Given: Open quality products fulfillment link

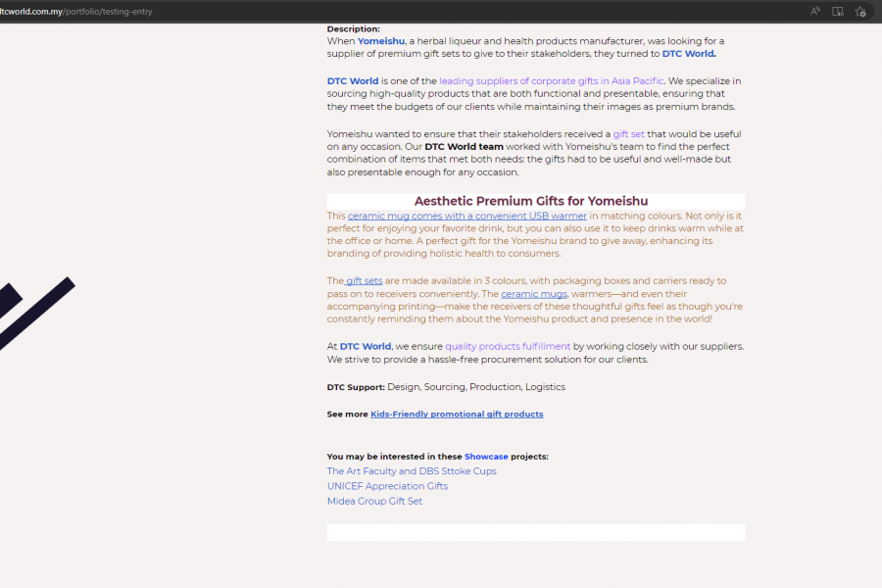Looking at the screenshot, I should pyautogui.click(x=508, y=347).
